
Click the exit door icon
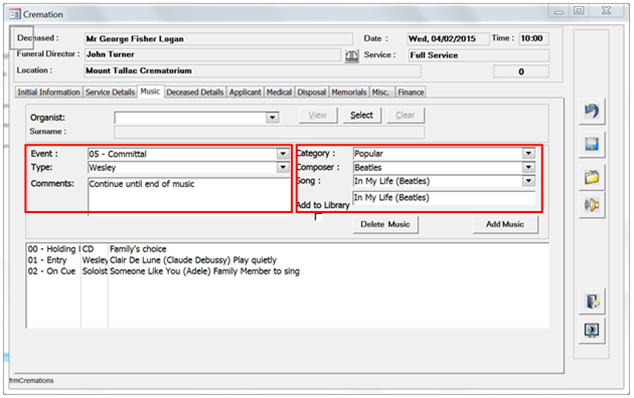tap(592, 301)
